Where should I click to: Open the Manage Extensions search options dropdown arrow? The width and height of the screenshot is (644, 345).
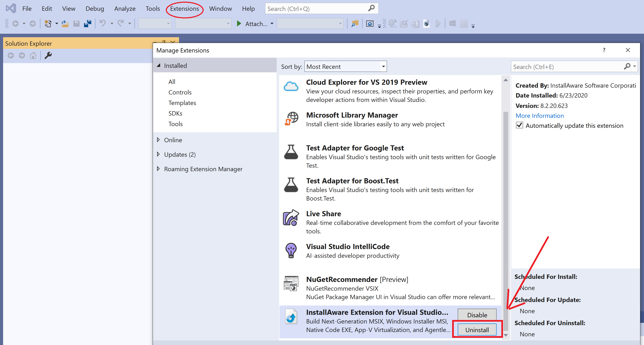[634, 67]
